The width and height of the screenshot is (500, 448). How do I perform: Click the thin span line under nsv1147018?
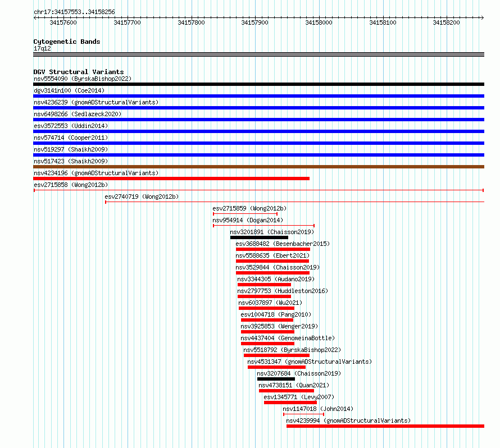point(303,414)
